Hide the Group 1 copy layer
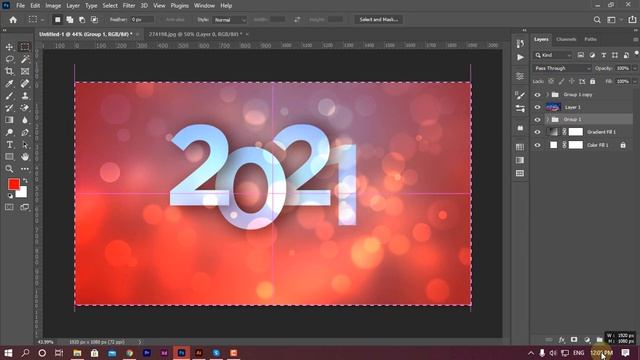This screenshot has width=640, height=360. pos(537,95)
